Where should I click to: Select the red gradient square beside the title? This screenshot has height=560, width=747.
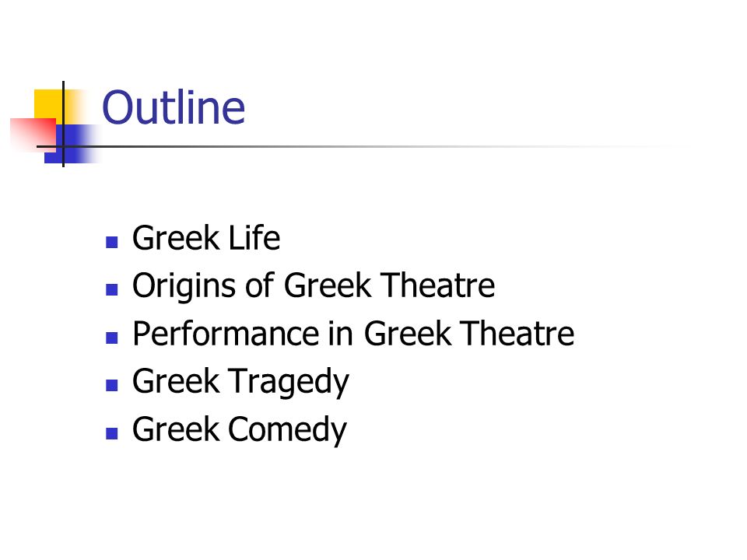point(33,134)
